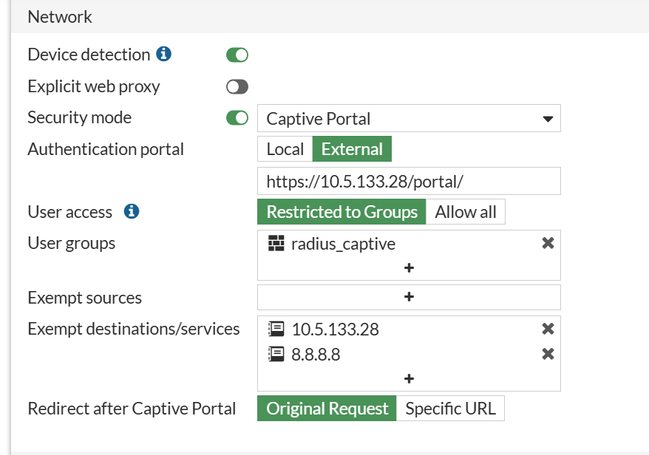
Task: Disable the Device detection toggle
Action: pos(237,55)
